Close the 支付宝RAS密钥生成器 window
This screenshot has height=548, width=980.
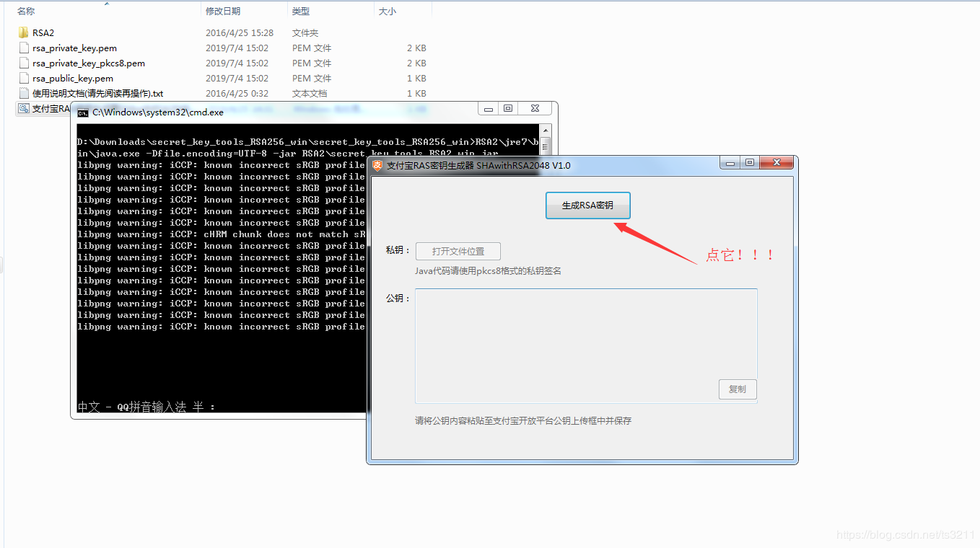pos(777,163)
